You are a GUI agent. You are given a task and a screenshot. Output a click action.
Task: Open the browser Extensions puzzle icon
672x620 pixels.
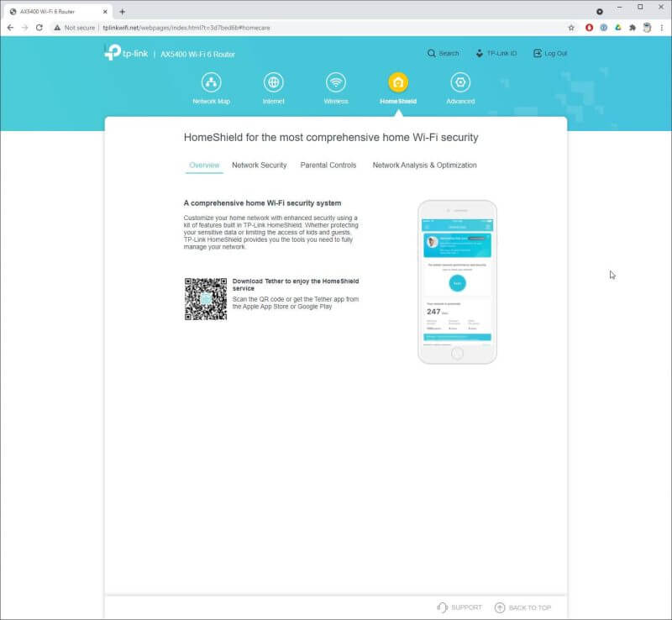point(633,28)
